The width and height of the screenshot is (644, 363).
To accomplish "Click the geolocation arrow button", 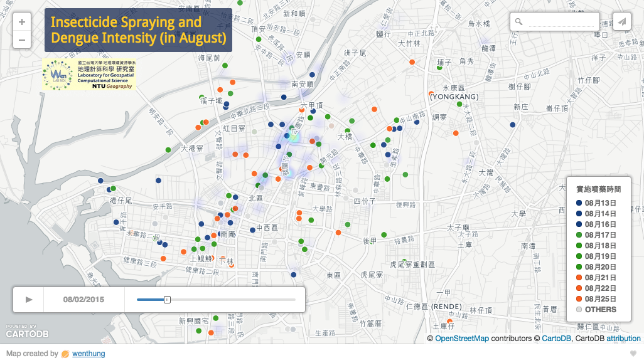I will (621, 21).
